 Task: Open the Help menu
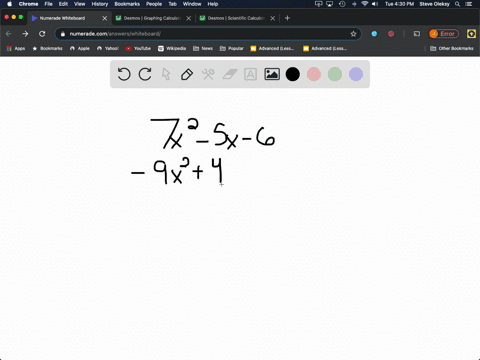coord(213,4)
